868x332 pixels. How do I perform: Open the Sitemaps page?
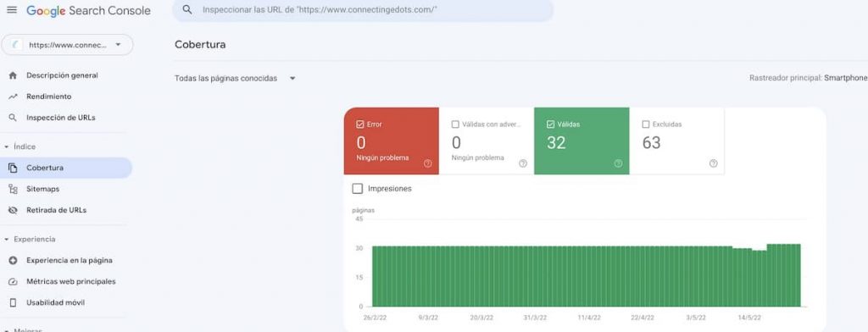click(x=42, y=189)
